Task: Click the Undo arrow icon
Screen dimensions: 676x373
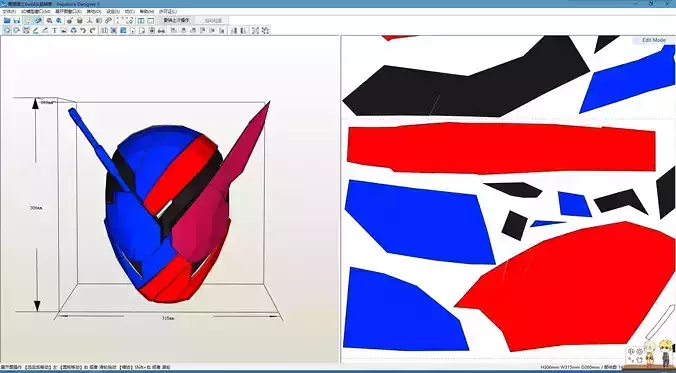Action: [83, 31]
